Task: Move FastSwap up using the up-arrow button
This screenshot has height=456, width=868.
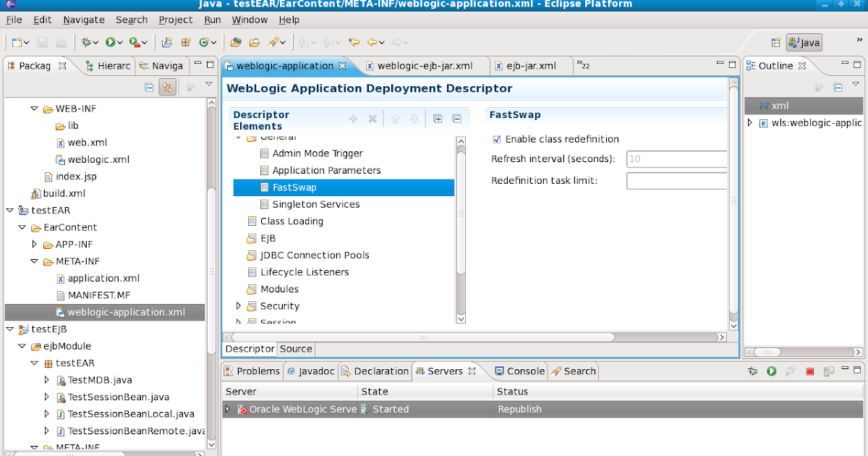Action: point(395,119)
